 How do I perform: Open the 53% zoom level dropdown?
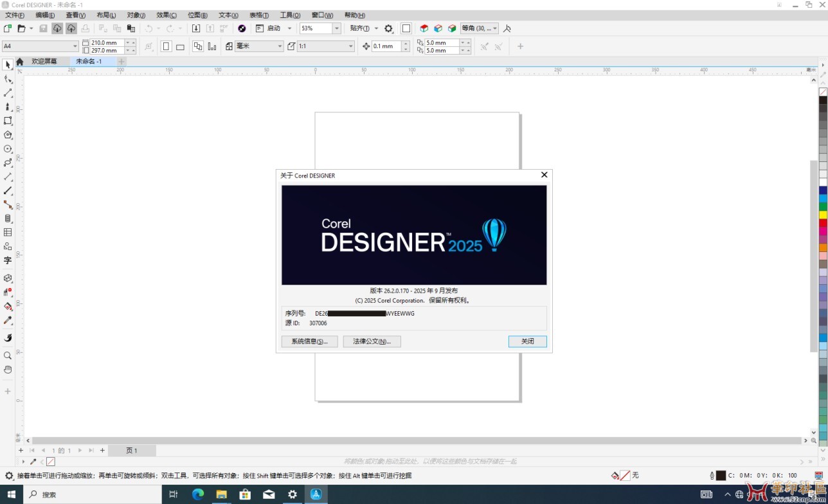336,28
